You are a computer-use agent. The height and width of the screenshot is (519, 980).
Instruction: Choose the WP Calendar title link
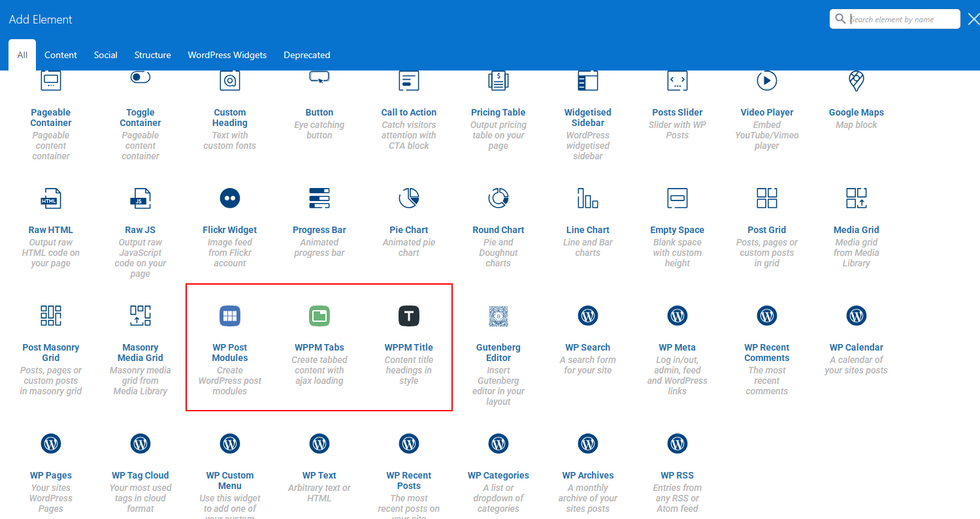click(x=857, y=347)
